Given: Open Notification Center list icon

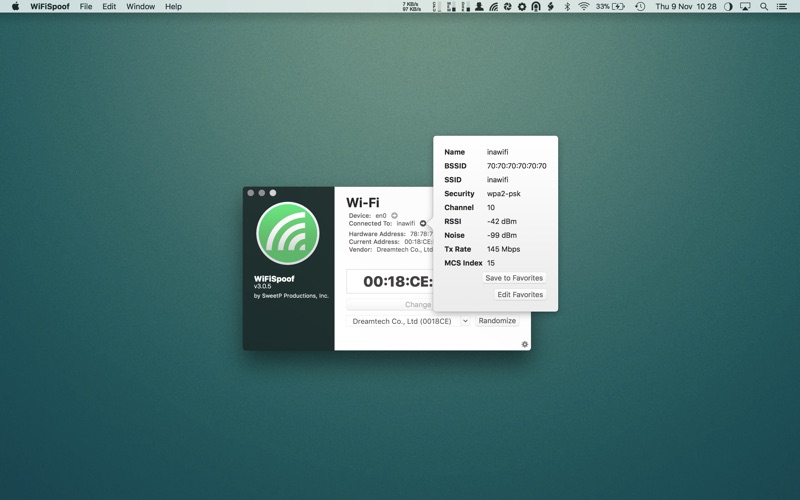Looking at the screenshot, I should click(782, 7).
